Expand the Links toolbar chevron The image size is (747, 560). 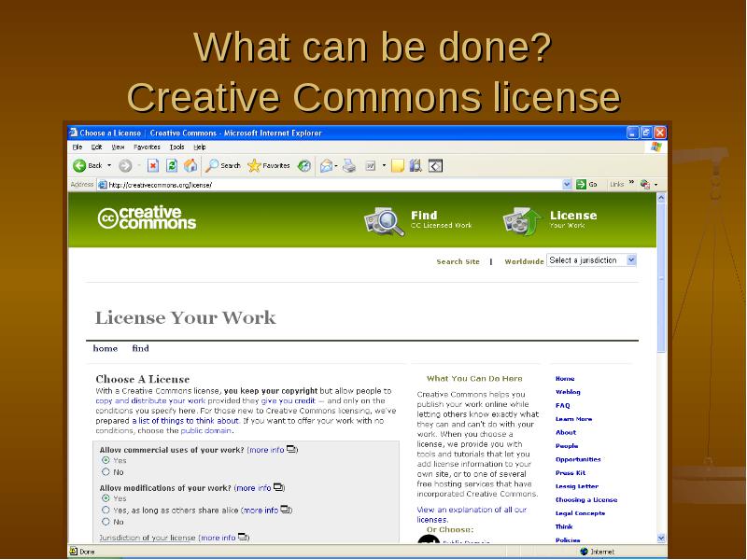(x=632, y=182)
